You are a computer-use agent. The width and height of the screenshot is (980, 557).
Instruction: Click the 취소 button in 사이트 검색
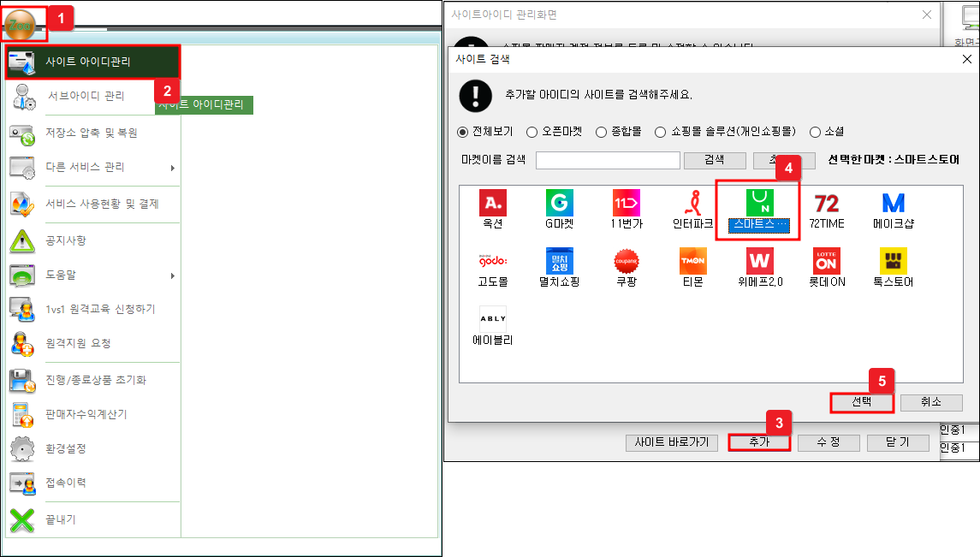click(x=931, y=402)
